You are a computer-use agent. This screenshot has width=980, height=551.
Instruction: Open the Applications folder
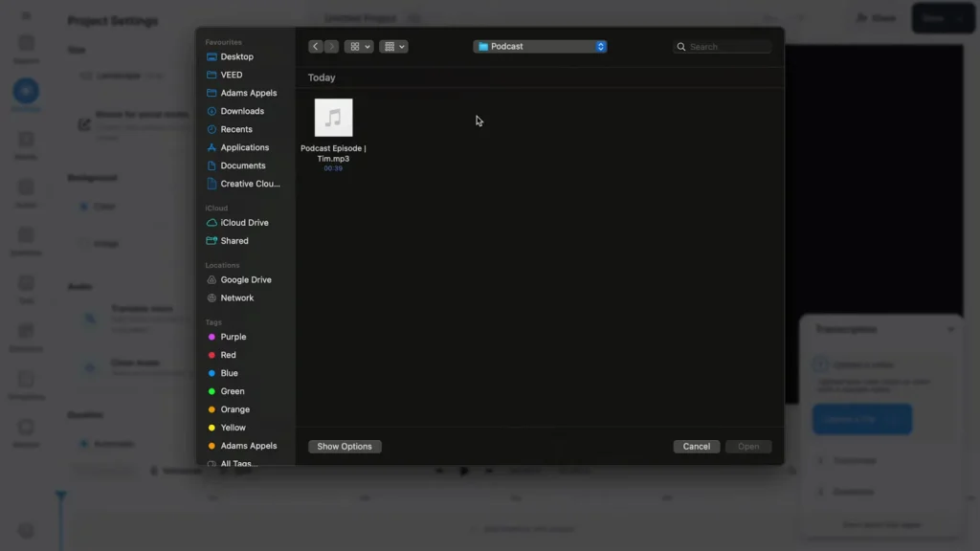pyautogui.click(x=244, y=147)
